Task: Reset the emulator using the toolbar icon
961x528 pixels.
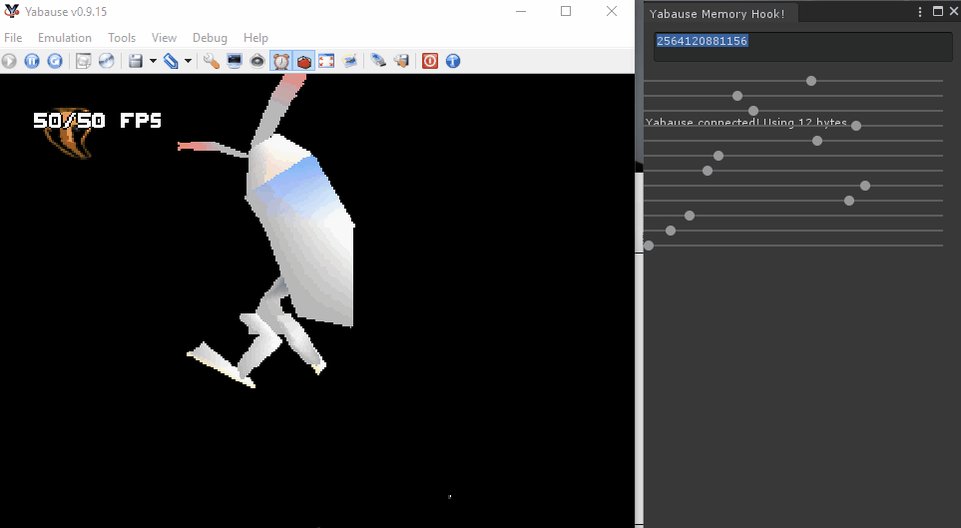Action: point(55,61)
